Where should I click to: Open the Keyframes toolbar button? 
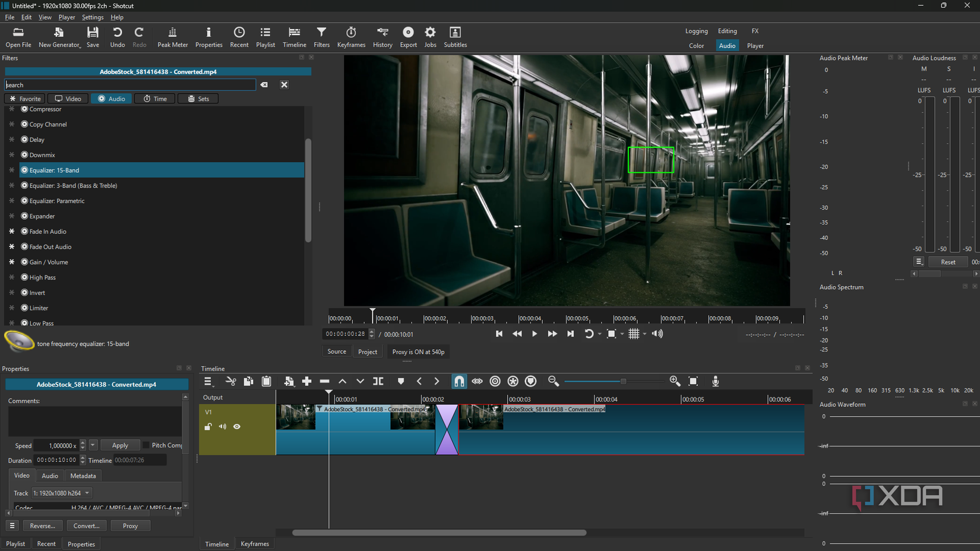click(351, 37)
